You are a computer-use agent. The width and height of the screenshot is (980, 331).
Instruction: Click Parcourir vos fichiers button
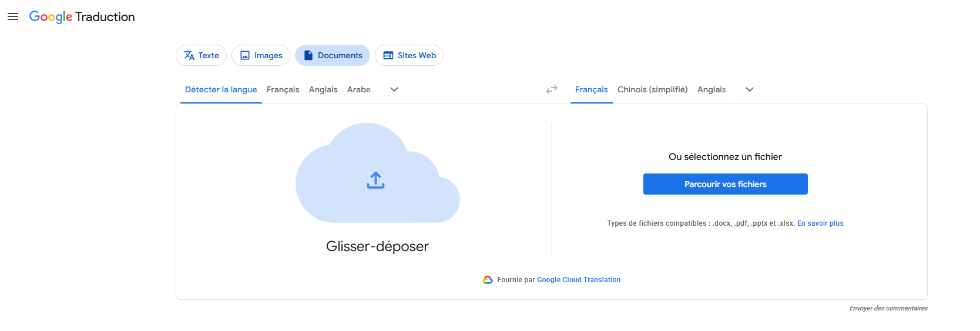726,184
